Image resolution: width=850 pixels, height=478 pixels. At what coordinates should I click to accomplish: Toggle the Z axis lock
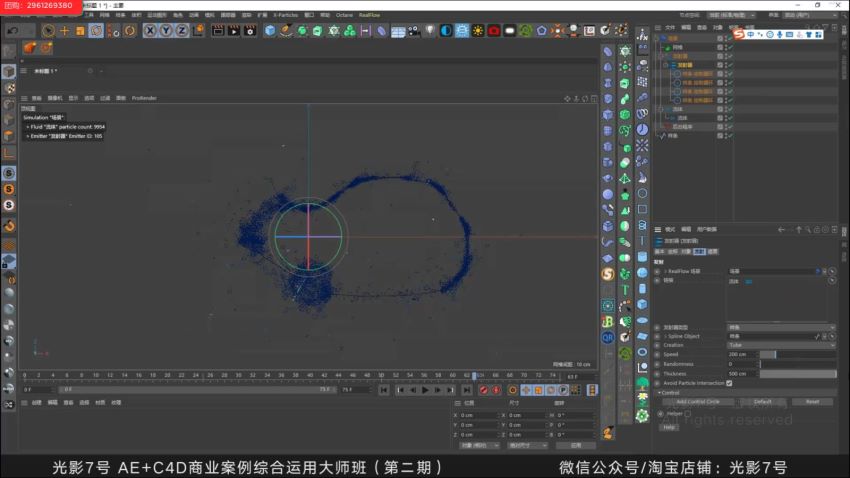[182, 30]
